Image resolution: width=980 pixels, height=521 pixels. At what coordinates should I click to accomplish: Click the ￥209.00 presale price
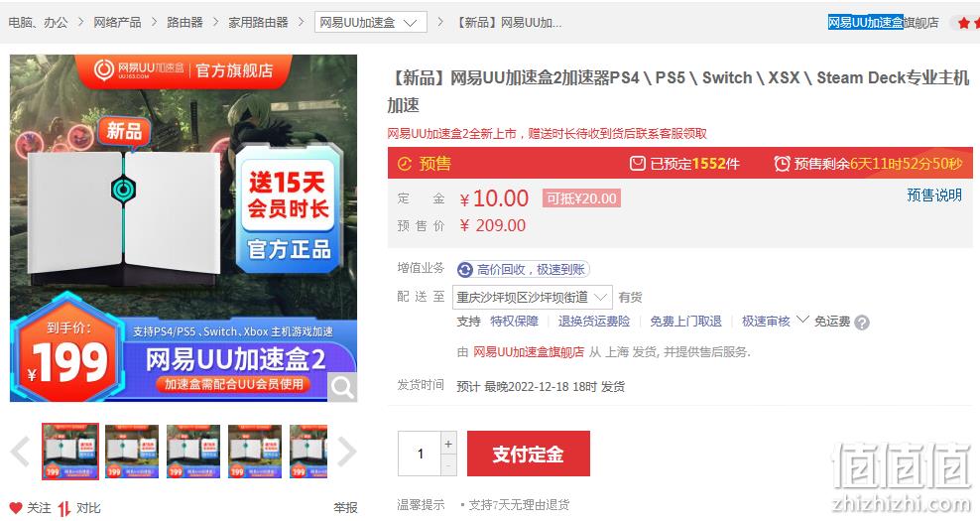tap(493, 226)
